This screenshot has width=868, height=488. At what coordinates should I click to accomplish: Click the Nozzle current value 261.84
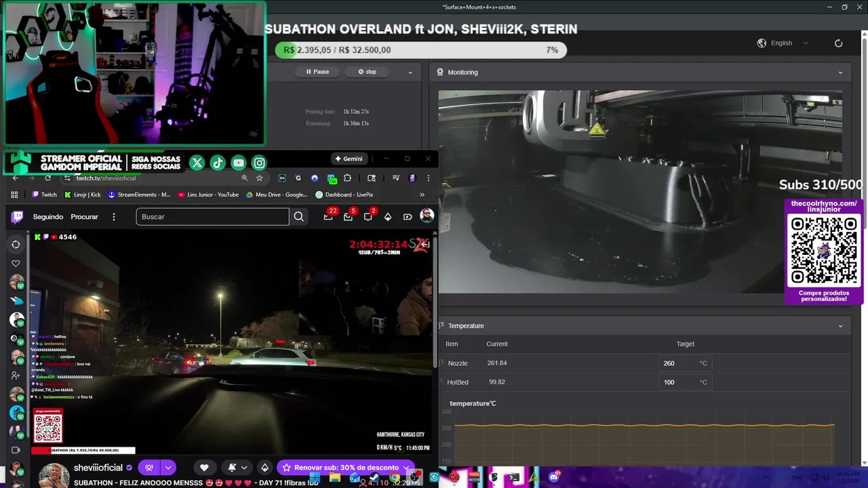click(497, 363)
